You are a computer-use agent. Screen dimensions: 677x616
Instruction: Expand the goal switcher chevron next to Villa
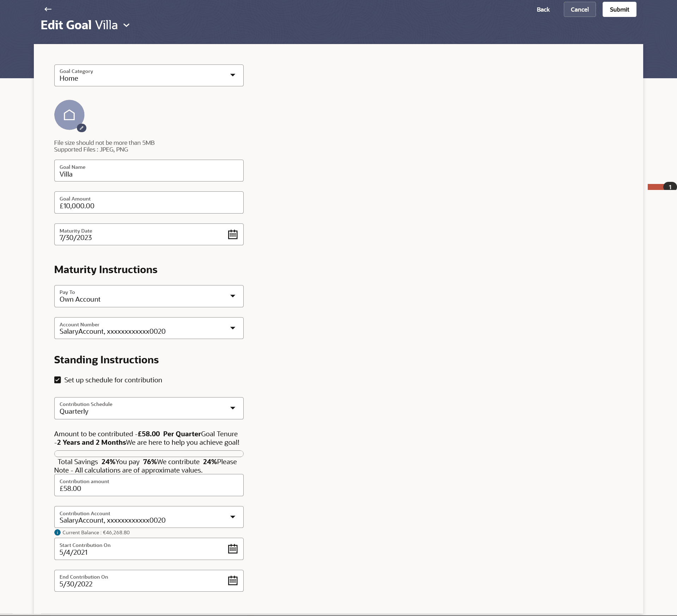point(127,25)
